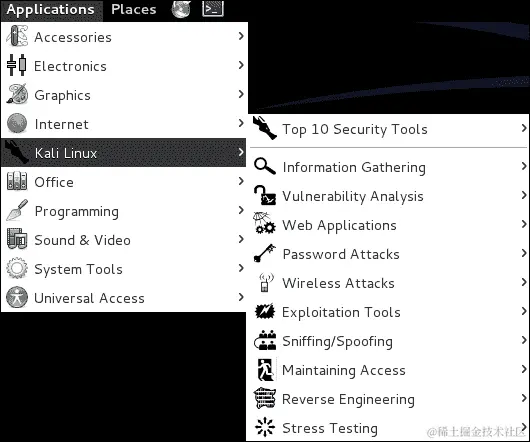The width and height of the screenshot is (530, 442).
Task: Expand arrow next to Exploitation Tools
Action: (x=524, y=311)
